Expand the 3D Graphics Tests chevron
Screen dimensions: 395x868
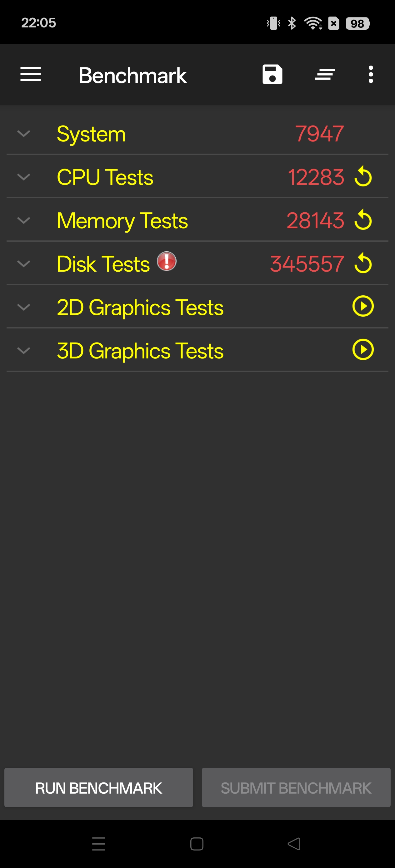click(24, 350)
